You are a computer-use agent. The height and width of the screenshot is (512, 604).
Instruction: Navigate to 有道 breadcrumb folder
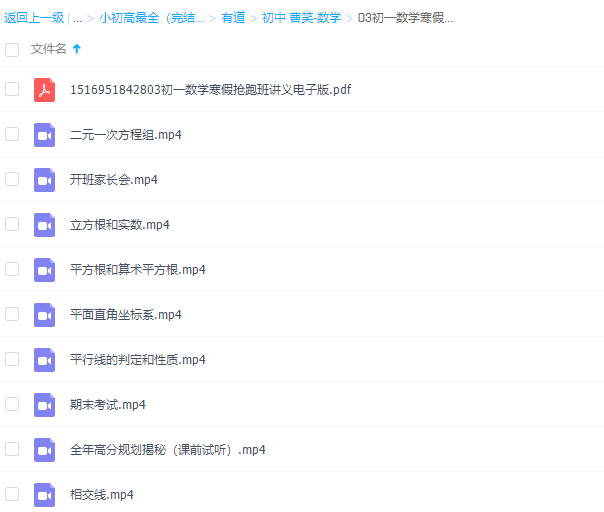tap(233, 18)
